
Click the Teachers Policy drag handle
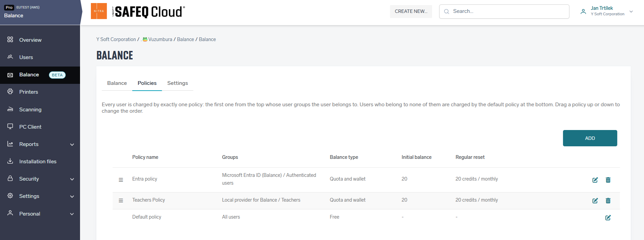(121, 201)
